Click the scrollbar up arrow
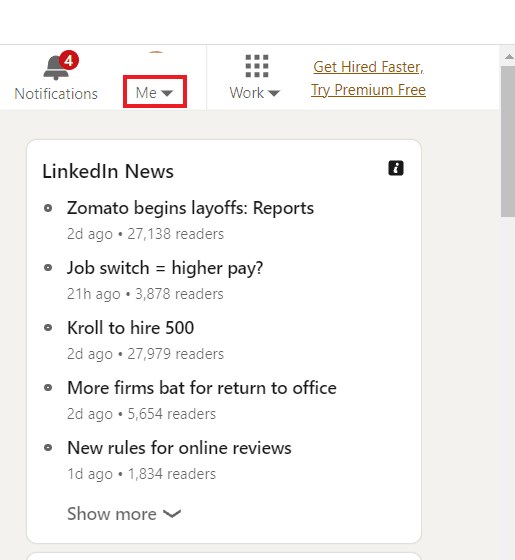 [x=509, y=56]
